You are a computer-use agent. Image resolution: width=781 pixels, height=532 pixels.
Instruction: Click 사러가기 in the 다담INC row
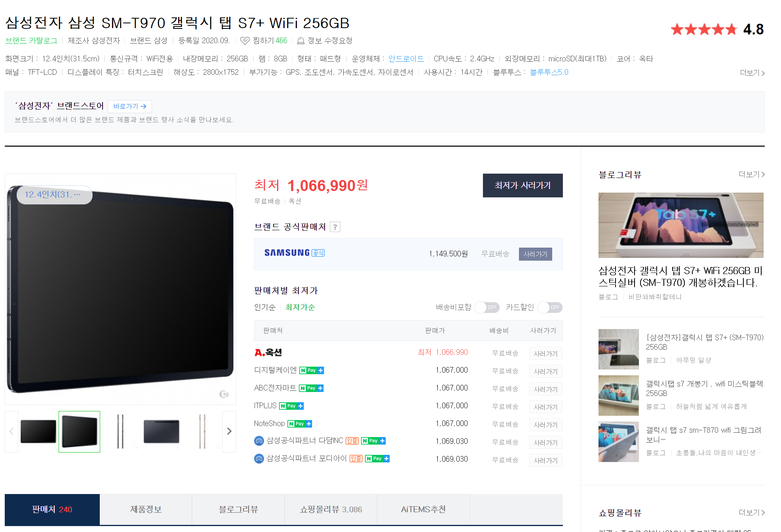[545, 443]
